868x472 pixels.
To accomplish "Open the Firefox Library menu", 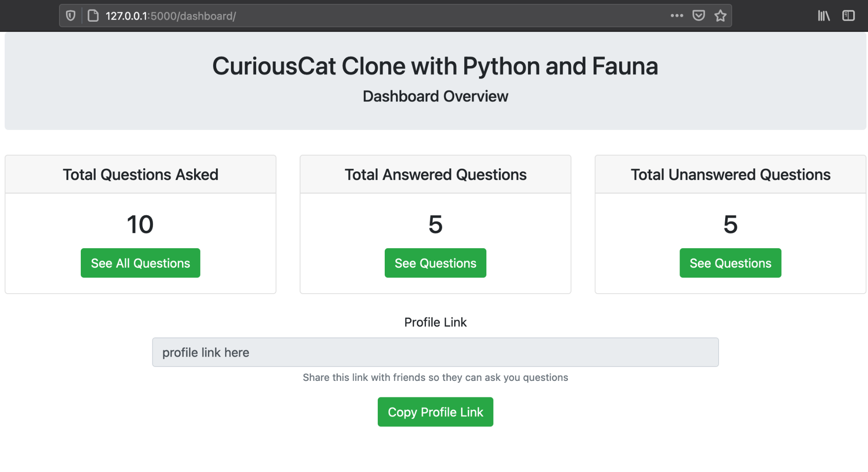I will [824, 16].
